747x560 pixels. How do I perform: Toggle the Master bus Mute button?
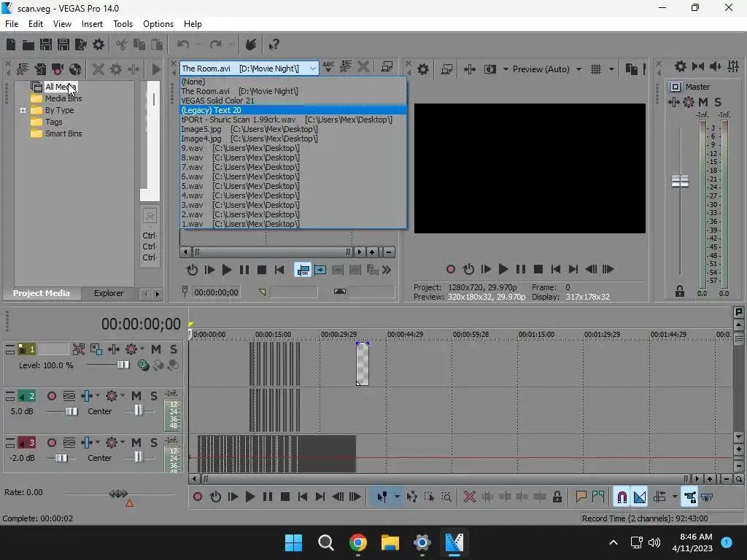click(x=703, y=102)
